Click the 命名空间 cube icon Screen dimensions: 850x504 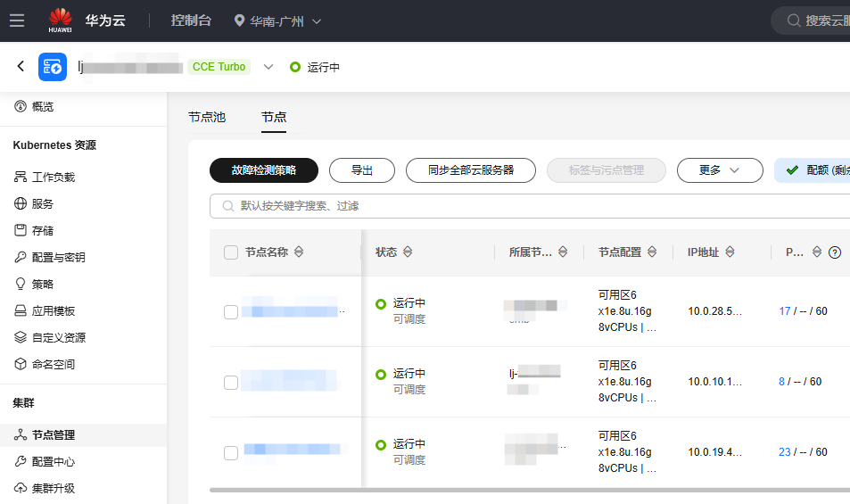tap(20, 364)
